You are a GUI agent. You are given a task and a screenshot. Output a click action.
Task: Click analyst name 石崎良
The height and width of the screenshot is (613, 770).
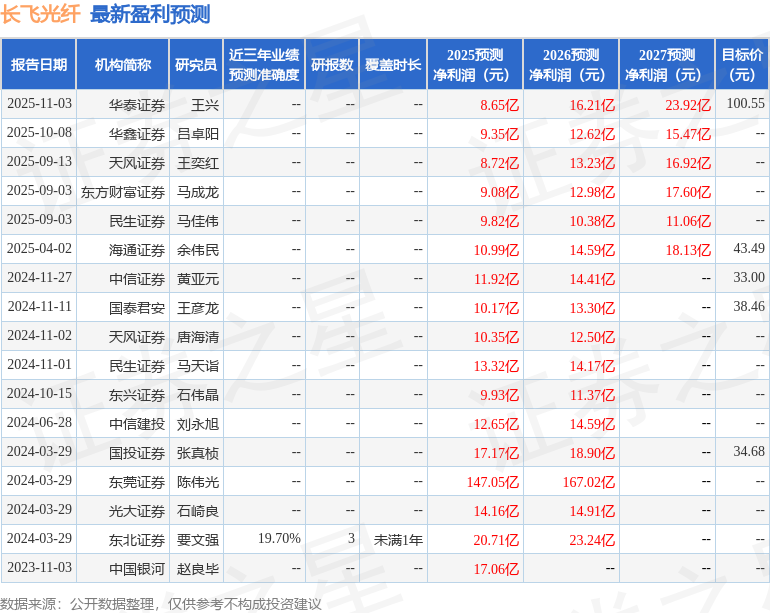[x=198, y=510]
